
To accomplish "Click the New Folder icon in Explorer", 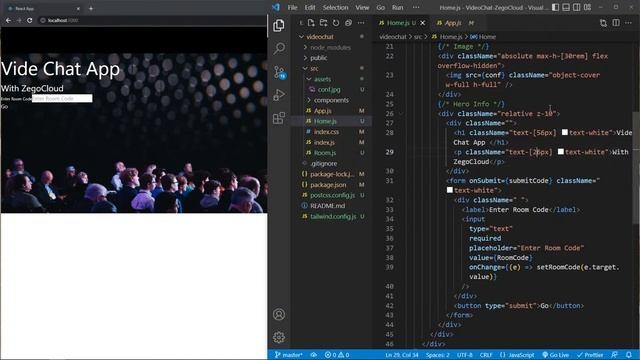I will pos(324,23).
